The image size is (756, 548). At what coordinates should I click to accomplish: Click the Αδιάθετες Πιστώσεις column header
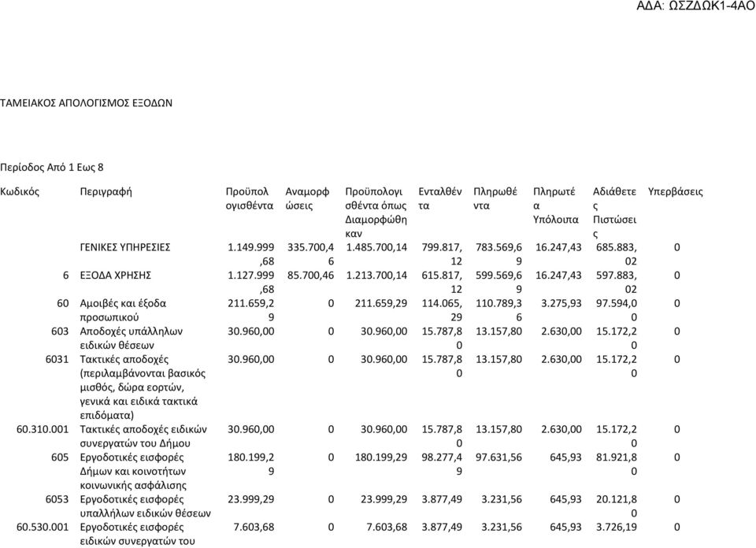(614, 213)
